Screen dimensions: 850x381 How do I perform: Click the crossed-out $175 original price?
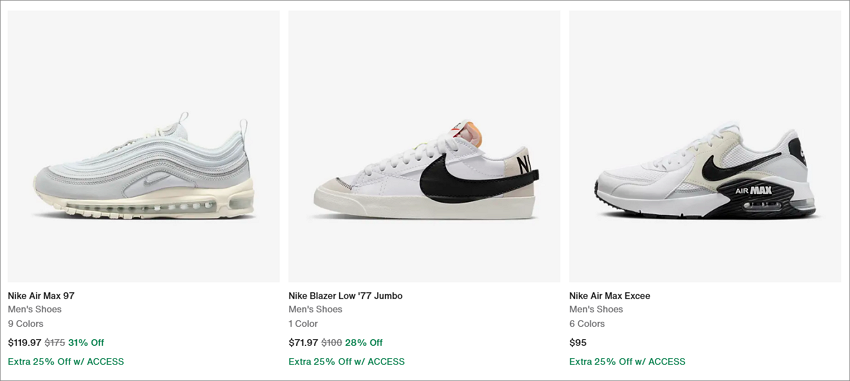point(55,343)
